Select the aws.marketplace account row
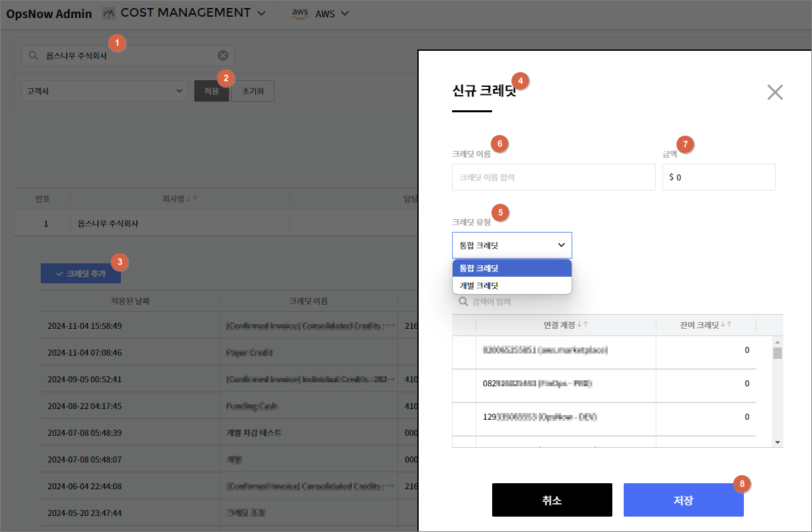This screenshot has width=812, height=532. (604, 350)
